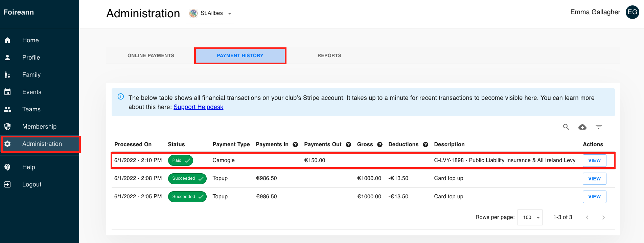
Task: Click the Events calendar icon
Action: coord(7,92)
